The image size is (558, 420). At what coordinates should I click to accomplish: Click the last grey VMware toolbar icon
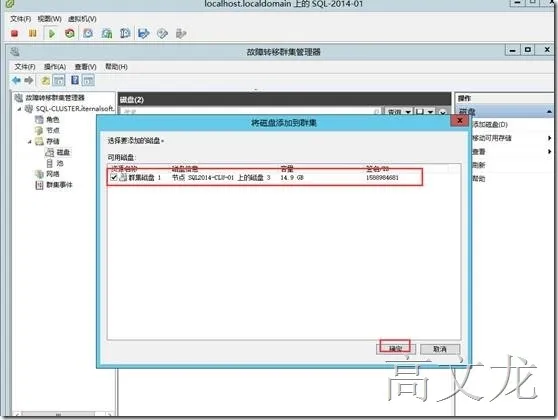pyautogui.click(x=181, y=33)
